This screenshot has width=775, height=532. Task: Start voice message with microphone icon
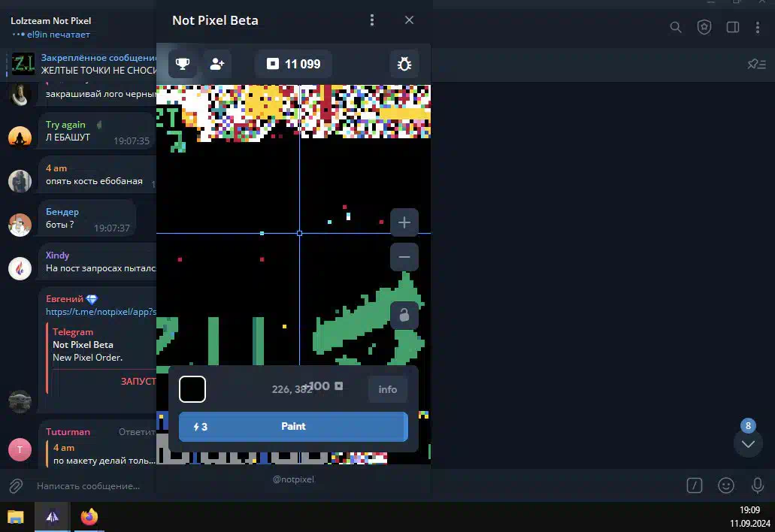758,485
